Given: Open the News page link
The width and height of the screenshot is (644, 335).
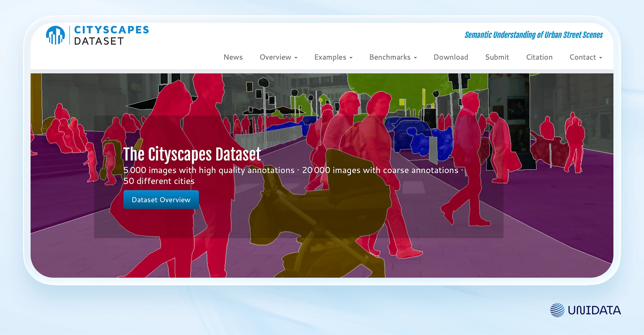Looking at the screenshot, I should (x=233, y=57).
